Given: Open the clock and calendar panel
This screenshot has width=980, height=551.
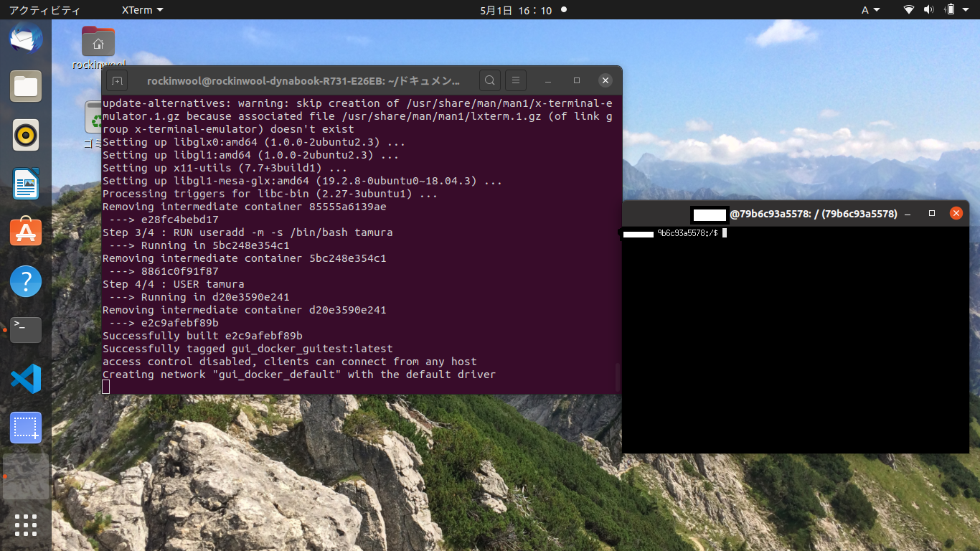Looking at the screenshot, I should pyautogui.click(x=515, y=10).
